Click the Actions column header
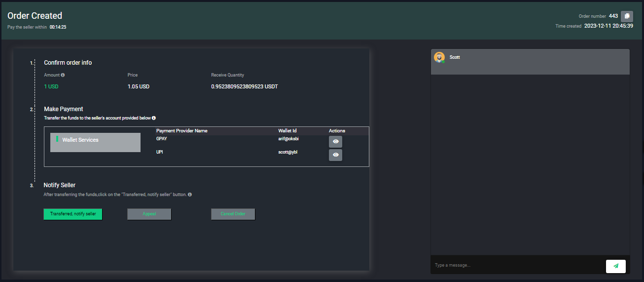 coord(337,131)
